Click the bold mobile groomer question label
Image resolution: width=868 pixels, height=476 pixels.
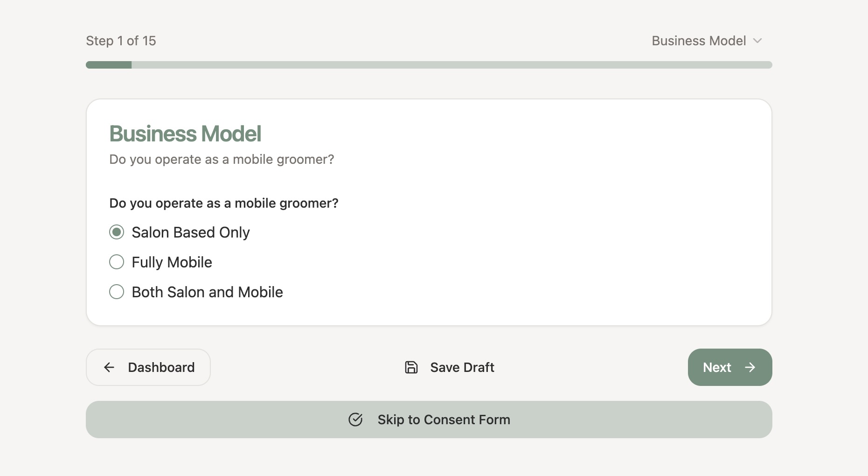[x=224, y=203]
